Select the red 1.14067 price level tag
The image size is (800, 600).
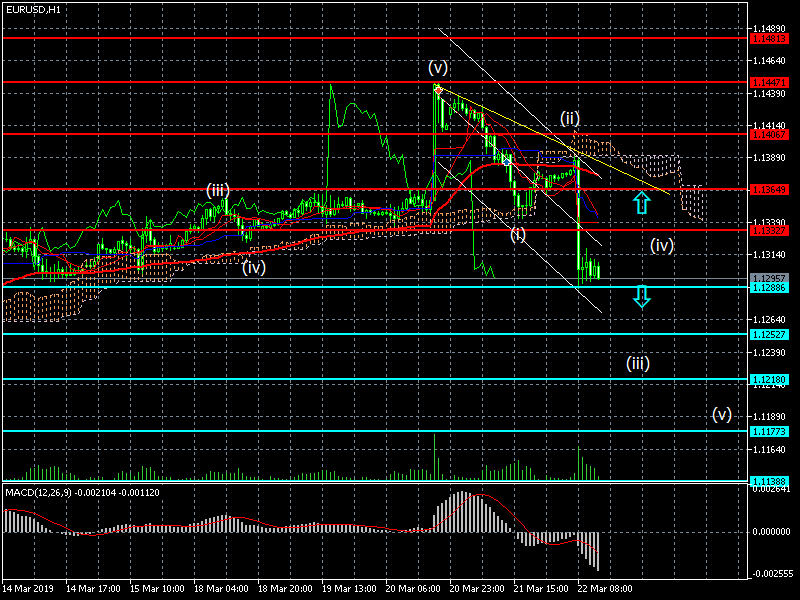[769, 135]
